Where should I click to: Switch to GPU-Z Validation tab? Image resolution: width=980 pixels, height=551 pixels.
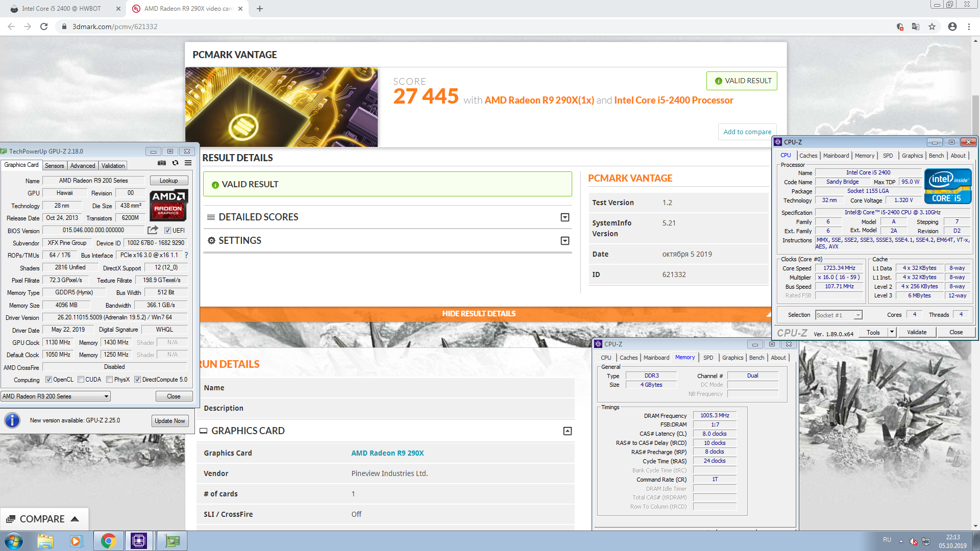[x=113, y=166]
